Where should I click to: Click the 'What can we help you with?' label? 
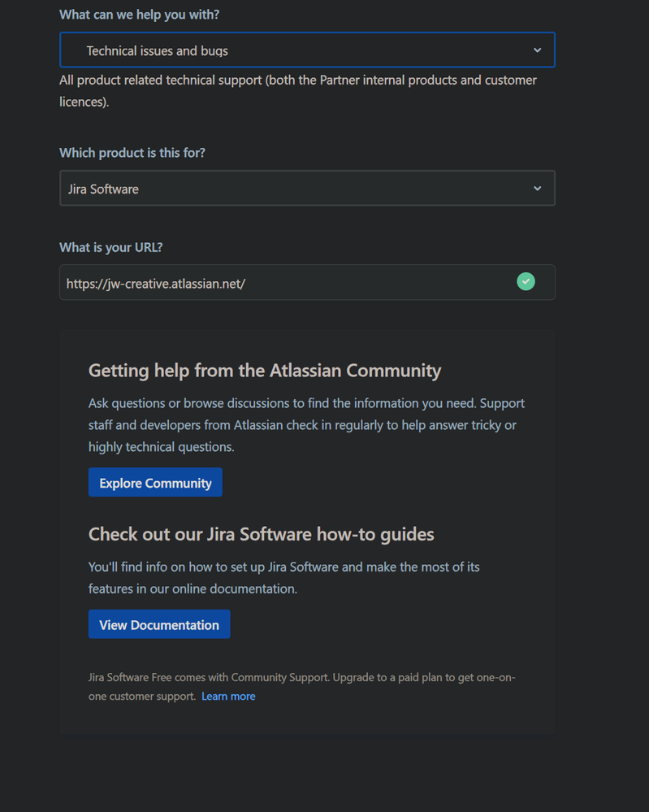point(139,15)
